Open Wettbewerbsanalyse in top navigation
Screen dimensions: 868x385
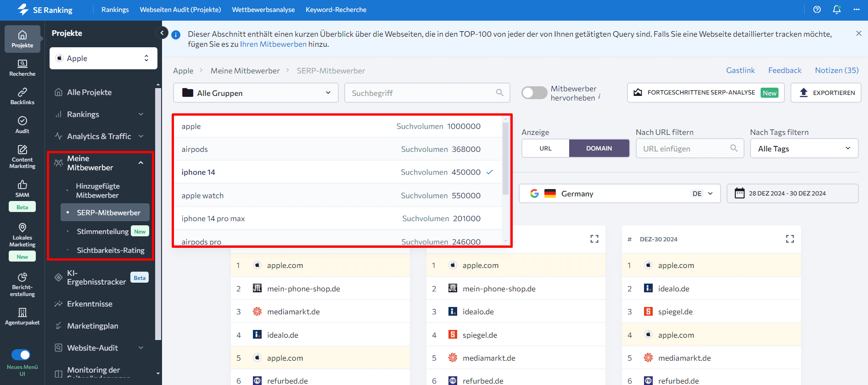[263, 10]
